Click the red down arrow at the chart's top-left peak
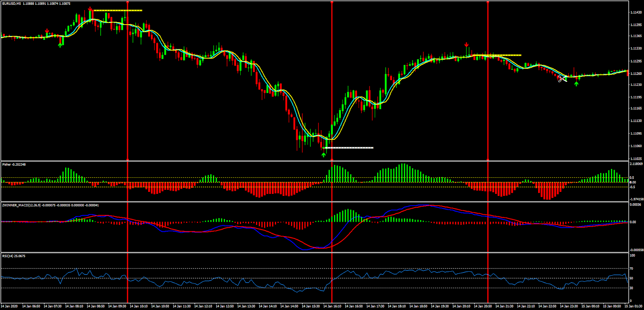644x310 pixels. point(90,9)
